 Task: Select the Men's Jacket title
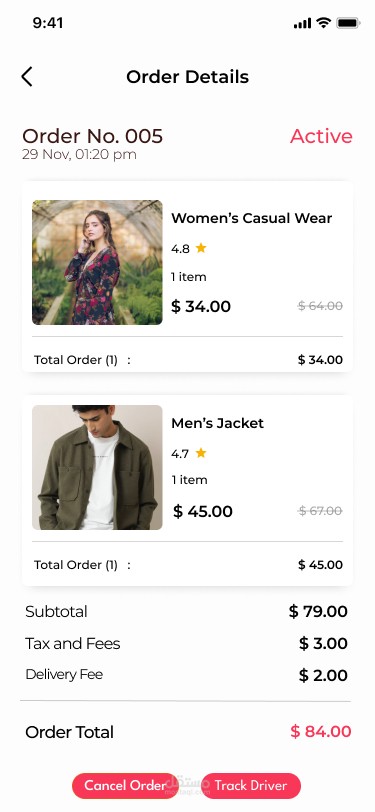tap(218, 423)
